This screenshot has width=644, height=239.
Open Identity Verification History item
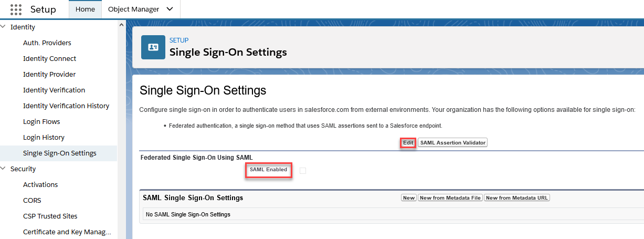[66, 106]
